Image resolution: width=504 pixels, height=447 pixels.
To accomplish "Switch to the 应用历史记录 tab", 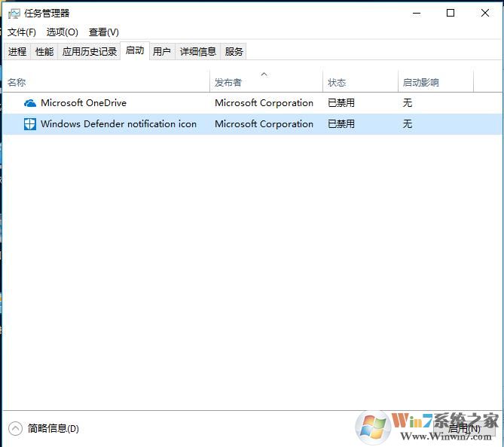I will (90, 51).
